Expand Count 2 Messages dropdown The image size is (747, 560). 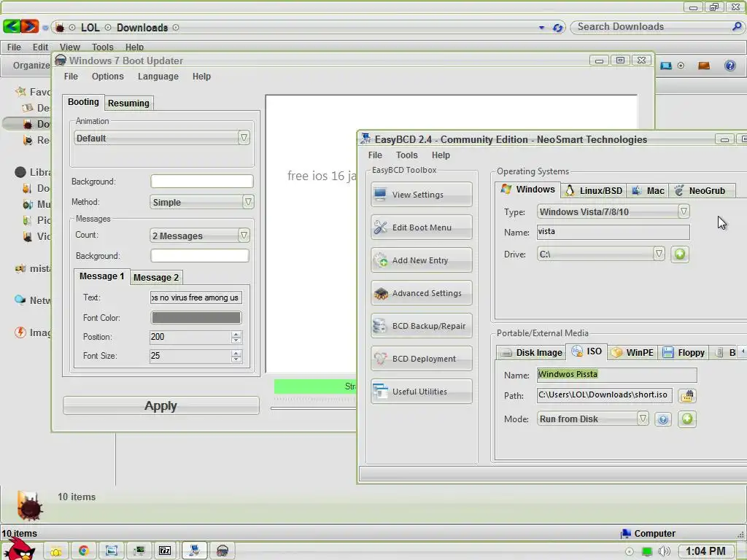pyautogui.click(x=244, y=236)
